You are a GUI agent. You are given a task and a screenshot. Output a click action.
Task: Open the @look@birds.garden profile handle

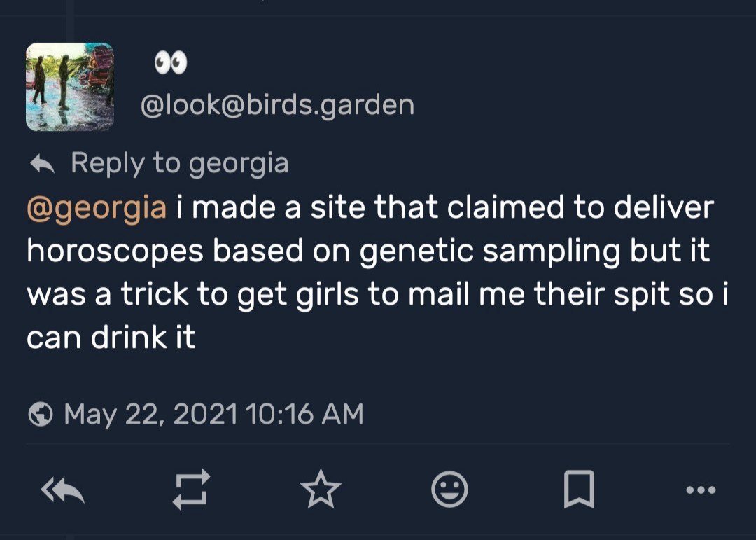coord(277,105)
